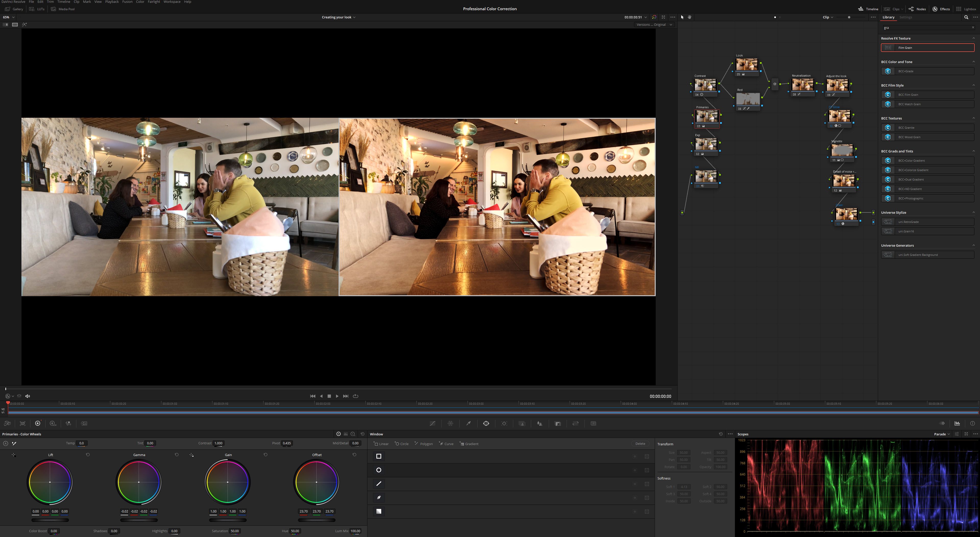The height and width of the screenshot is (537, 980).
Task: Open the Blur palette icon
Action: [540, 423]
